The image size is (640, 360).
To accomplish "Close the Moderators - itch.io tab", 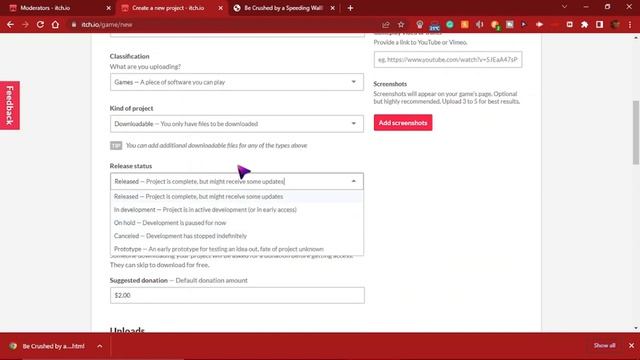I will 109,8.
